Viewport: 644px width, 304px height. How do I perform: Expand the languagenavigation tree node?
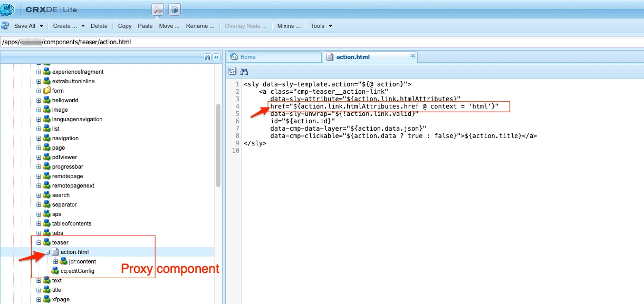39,119
